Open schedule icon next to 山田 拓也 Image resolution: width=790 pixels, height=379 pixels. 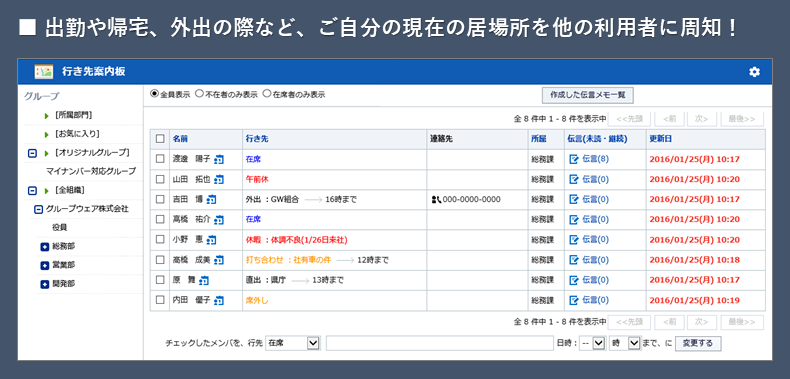[219, 179]
